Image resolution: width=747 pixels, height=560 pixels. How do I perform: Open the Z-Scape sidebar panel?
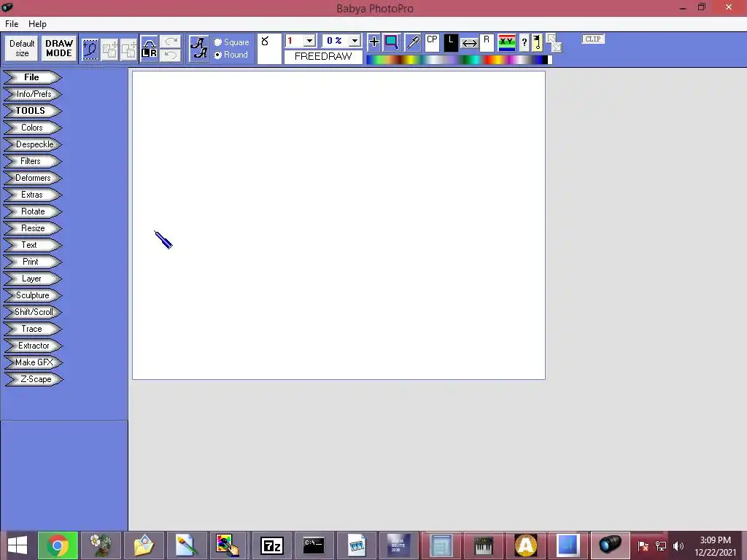[x=34, y=379]
